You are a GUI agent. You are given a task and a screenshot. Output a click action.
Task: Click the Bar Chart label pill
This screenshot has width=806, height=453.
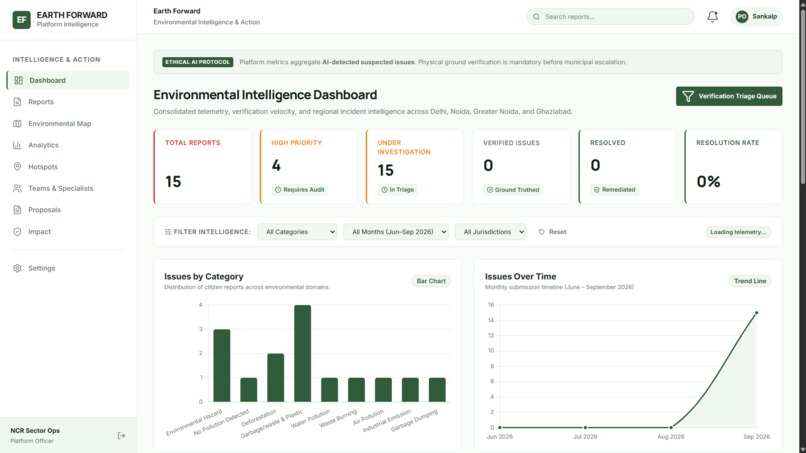tap(431, 281)
